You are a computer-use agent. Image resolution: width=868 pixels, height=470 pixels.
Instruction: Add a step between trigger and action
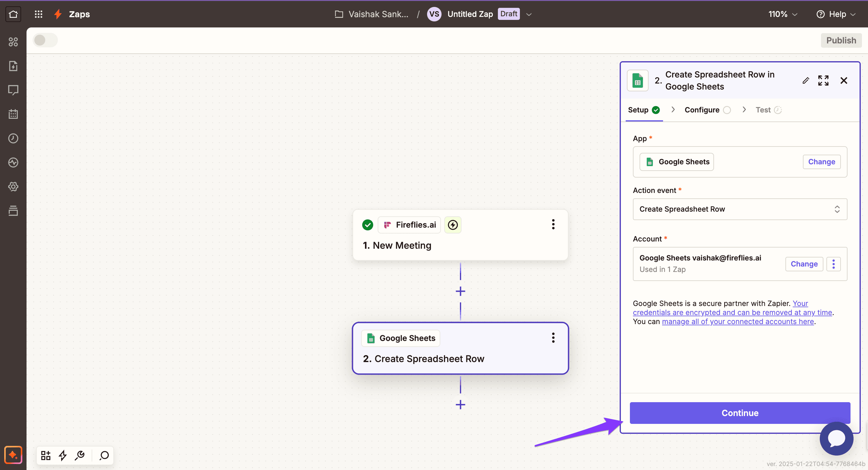tap(460, 291)
